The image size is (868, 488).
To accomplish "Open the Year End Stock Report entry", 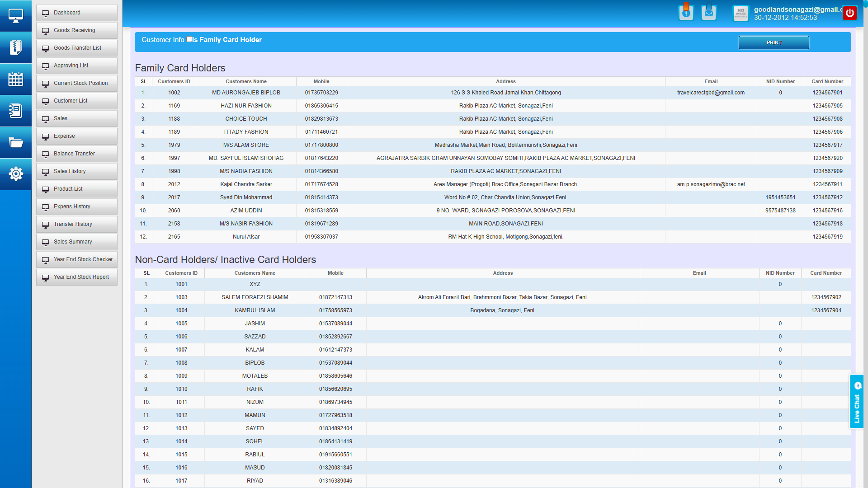I will pos(76,277).
